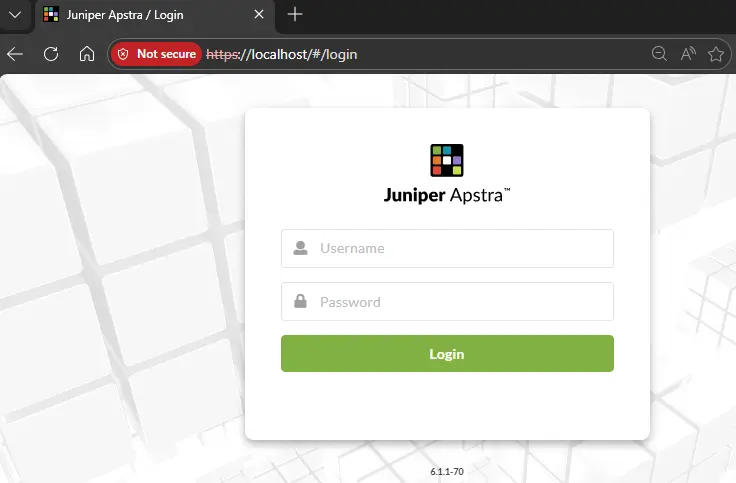Close the Juniper Apstra / Login tab
Image resolution: width=736 pixels, height=483 pixels.
coord(259,15)
